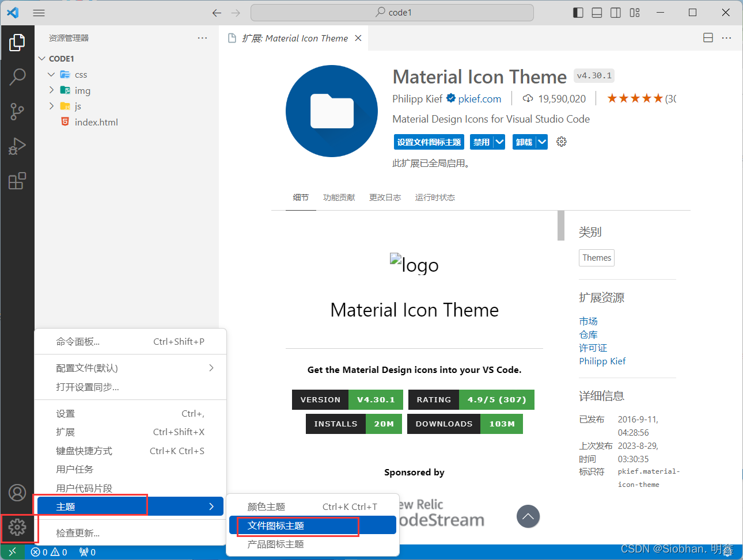
Task: Toggle the bottom panel layout icon
Action: point(597,13)
